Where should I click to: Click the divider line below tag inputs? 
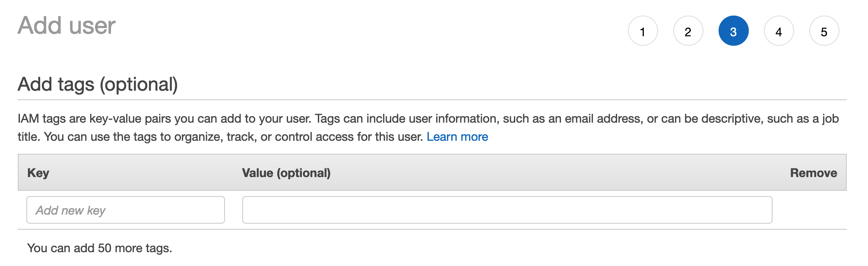click(432, 229)
